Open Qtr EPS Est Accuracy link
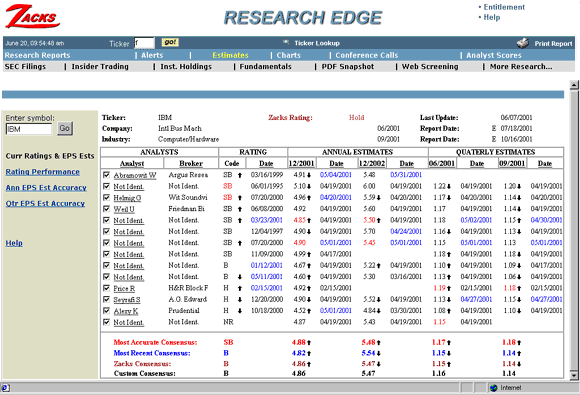The width and height of the screenshot is (580, 395). click(45, 204)
